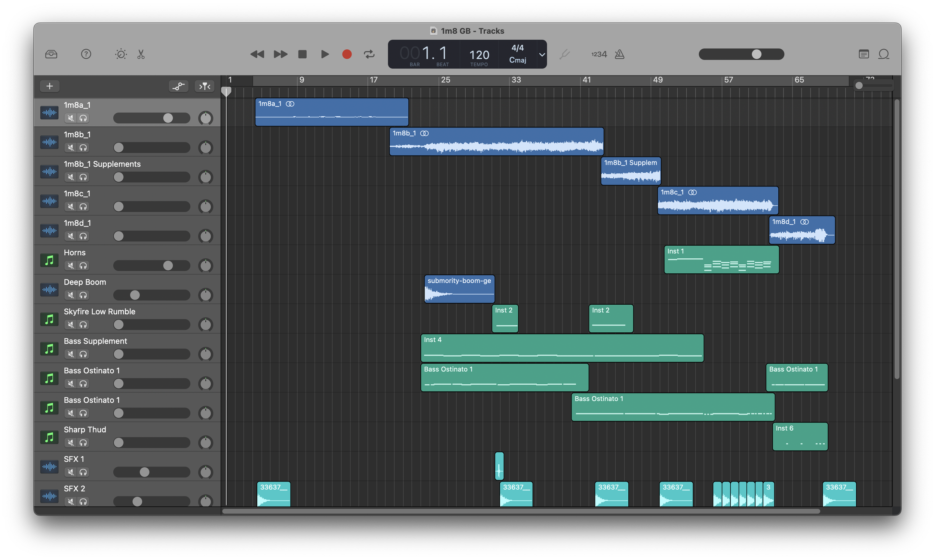The width and height of the screenshot is (935, 560).
Task: Open Quick Help
Action: pos(86,54)
